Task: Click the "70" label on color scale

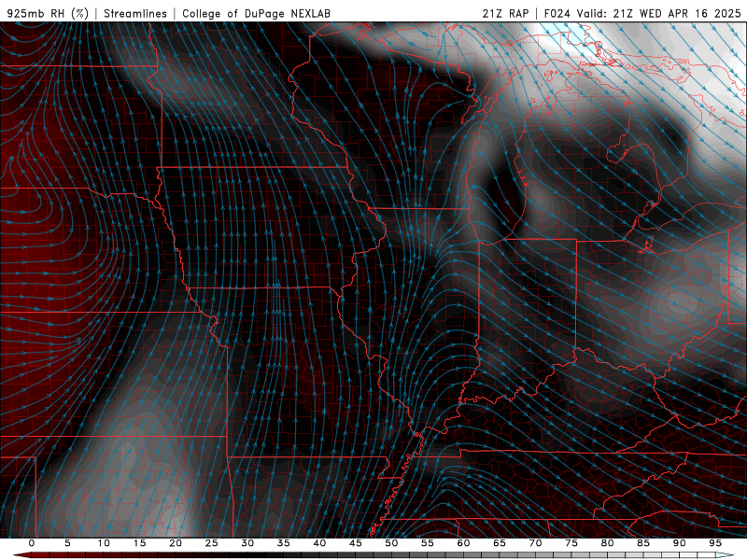Action: (535, 543)
